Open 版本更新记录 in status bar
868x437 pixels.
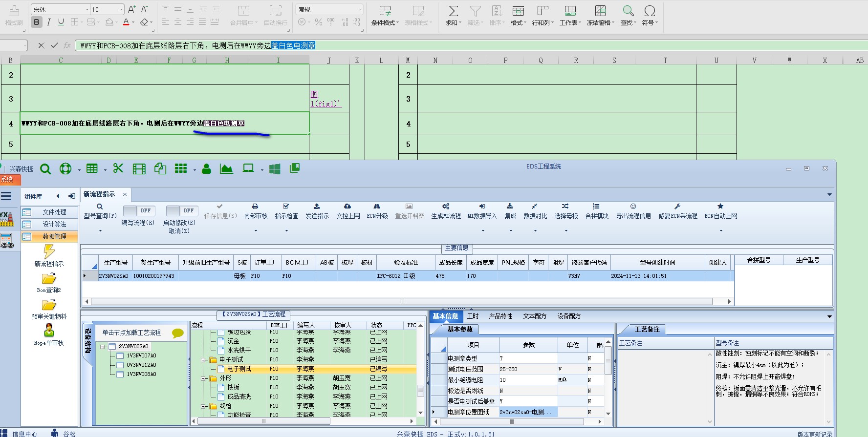pyautogui.click(x=815, y=434)
